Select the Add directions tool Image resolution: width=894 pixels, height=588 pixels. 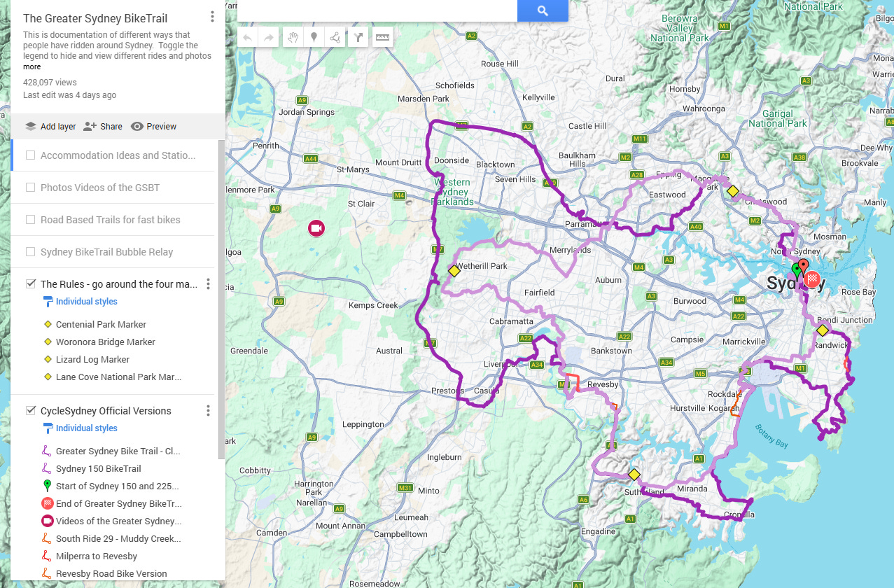tap(358, 37)
